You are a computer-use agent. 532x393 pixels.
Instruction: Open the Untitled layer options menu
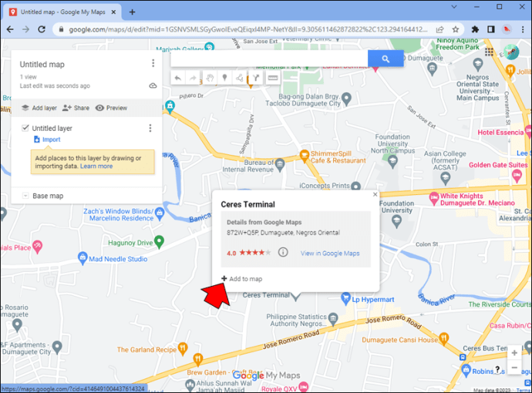pos(150,128)
